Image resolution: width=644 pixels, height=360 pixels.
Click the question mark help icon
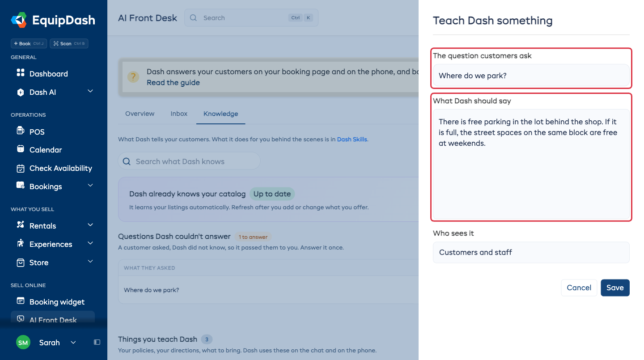coord(133,77)
